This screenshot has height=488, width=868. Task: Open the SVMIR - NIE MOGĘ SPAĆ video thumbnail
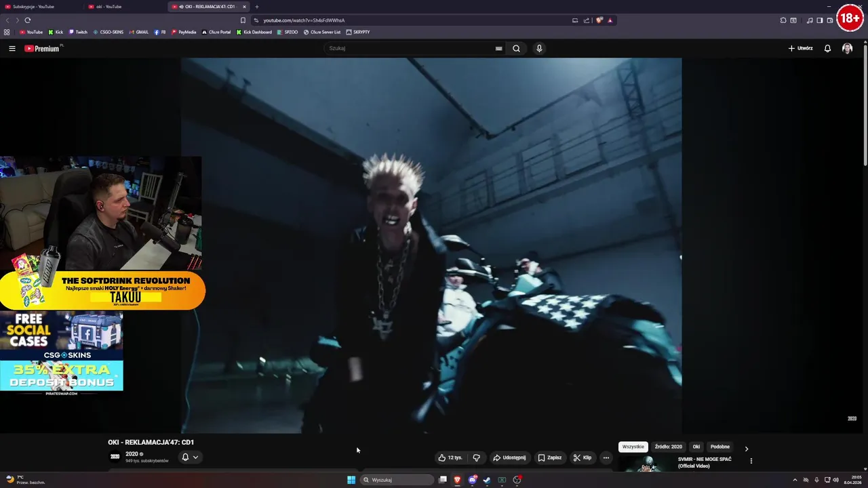tap(646, 464)
